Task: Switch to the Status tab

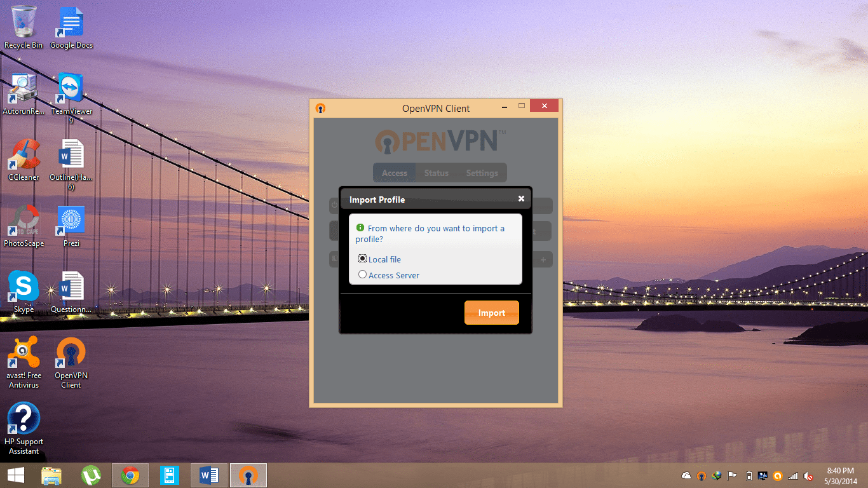Action: (x=436, y=173)
